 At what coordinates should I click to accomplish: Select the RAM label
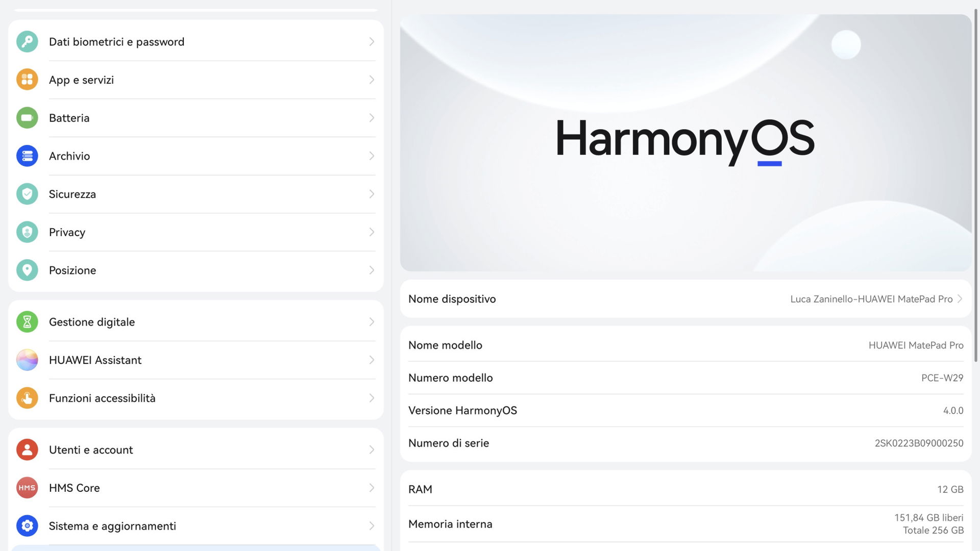click(420, 489)
